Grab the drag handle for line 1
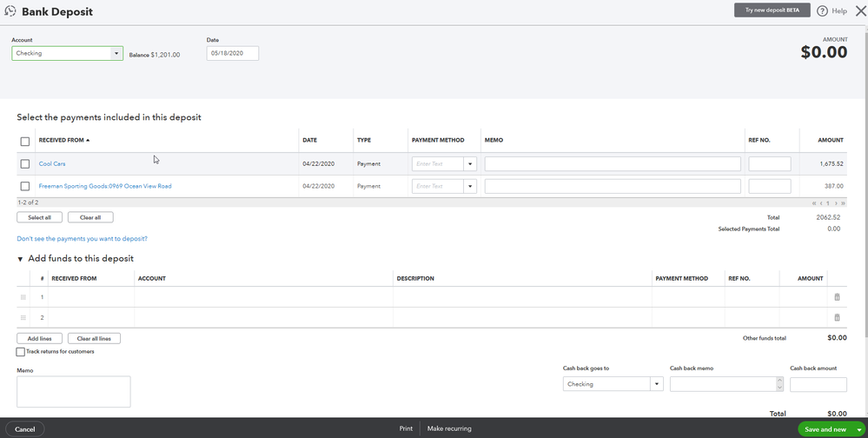This screenshot has width=868, height=438. (23, 297)
